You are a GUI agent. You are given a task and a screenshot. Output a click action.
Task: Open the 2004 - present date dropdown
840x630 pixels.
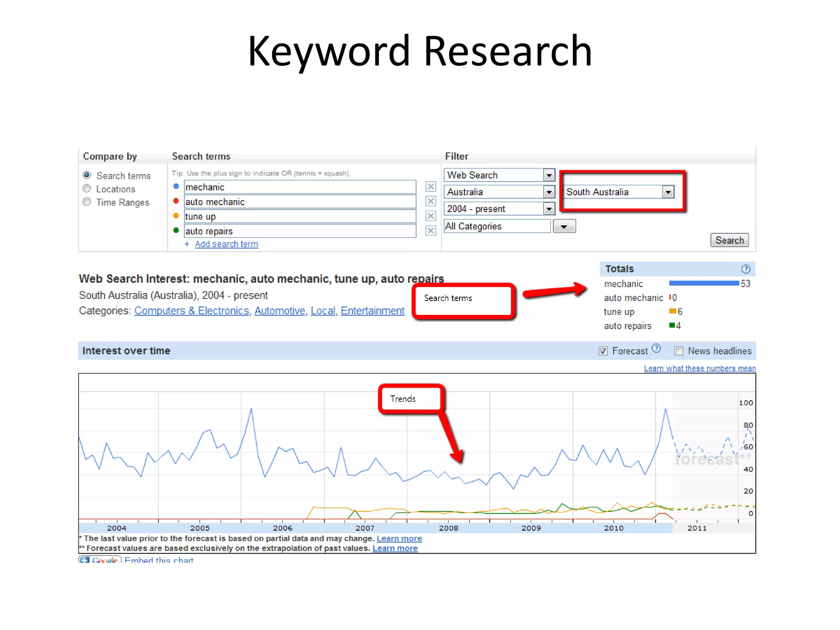pyautogui.click(x=549, y=209)
